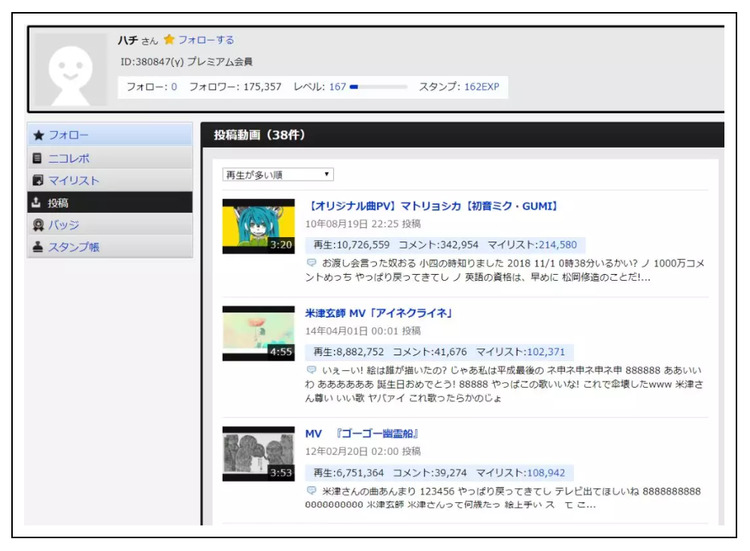This screenshot has width=750, height=551.
Task: Click the comment bubble icon under マトリョシカ
Action: point(312,263)
